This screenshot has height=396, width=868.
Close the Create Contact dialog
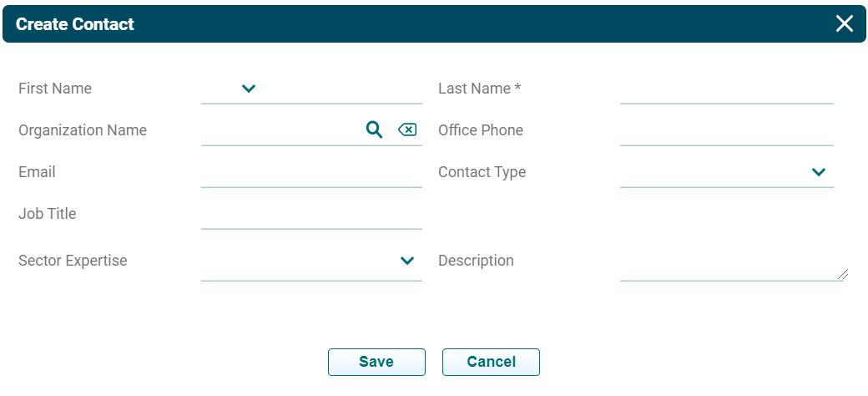click(845, 23)
